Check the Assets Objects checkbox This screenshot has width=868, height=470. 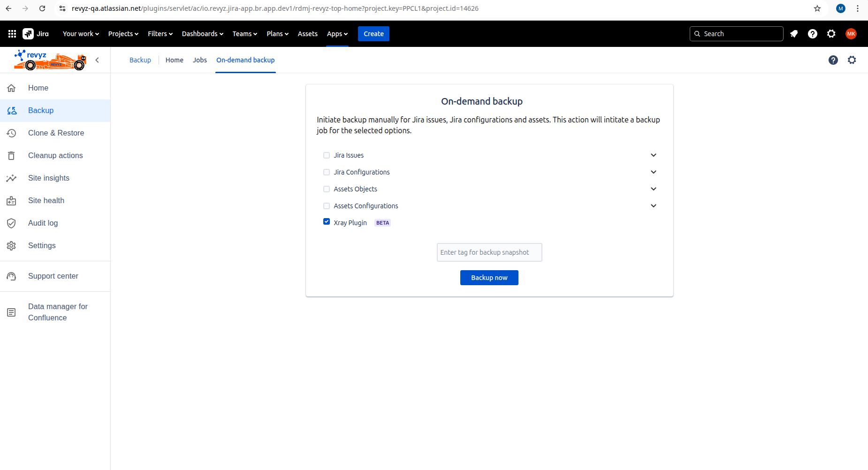pyautogui.click(x=327, y=189)
